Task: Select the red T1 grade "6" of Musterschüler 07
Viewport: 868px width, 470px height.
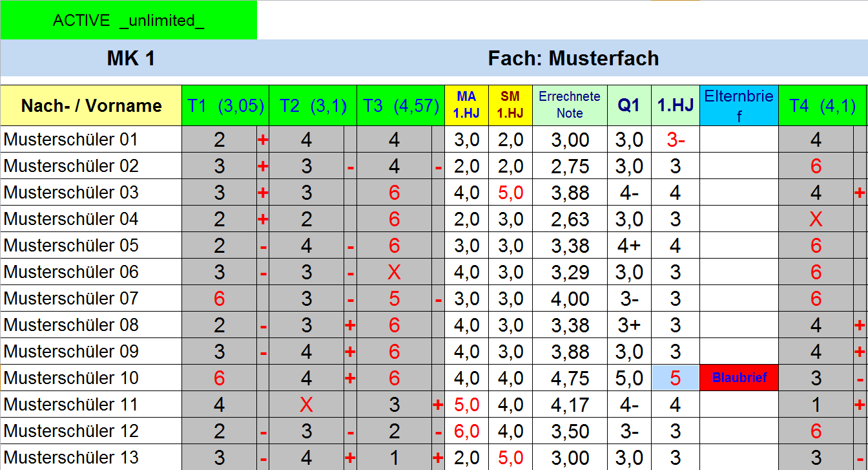Action: (x=220, y=299)
